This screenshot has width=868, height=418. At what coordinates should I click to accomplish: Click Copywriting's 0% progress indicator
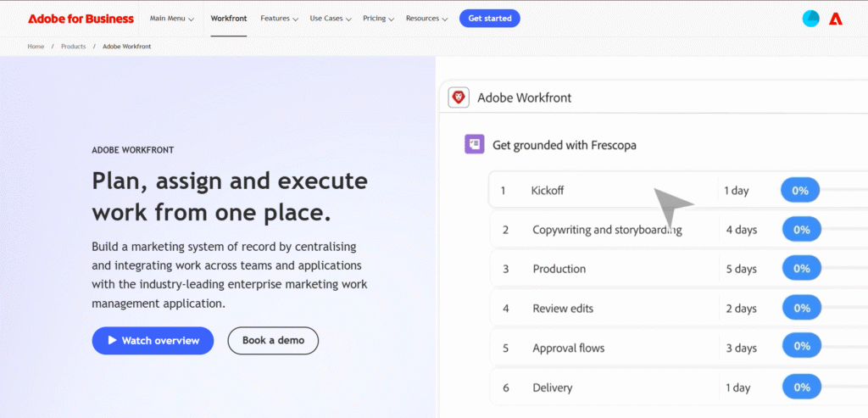[x=802, y=229]
